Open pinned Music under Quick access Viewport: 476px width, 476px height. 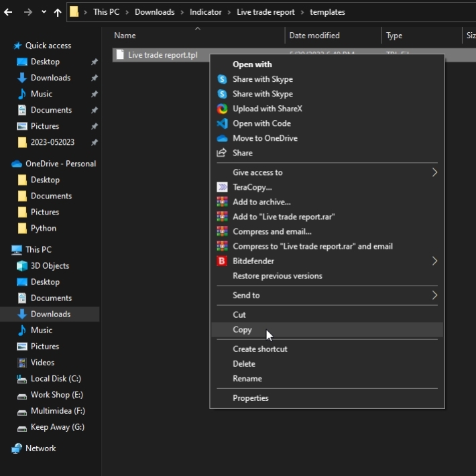point(42,94)
